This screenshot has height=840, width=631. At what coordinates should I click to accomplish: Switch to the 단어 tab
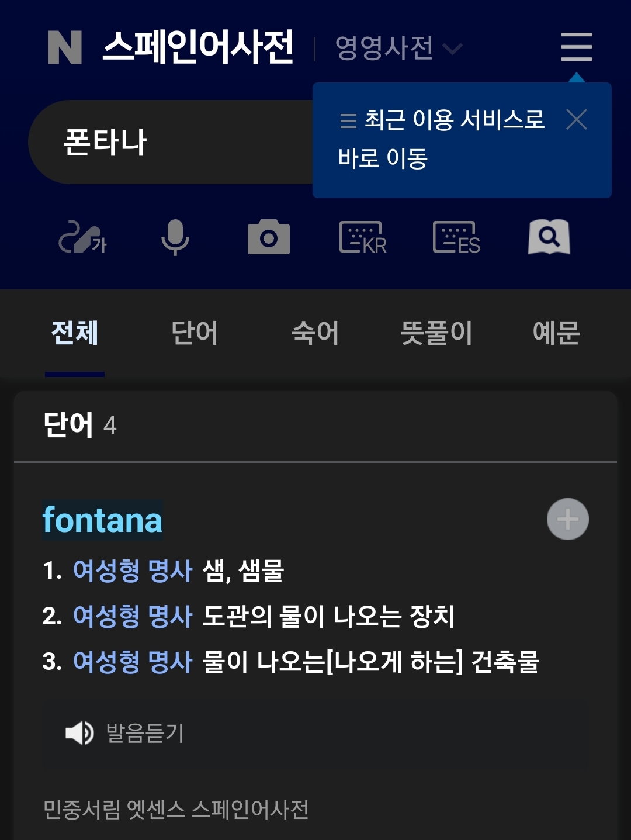point(195,333)
